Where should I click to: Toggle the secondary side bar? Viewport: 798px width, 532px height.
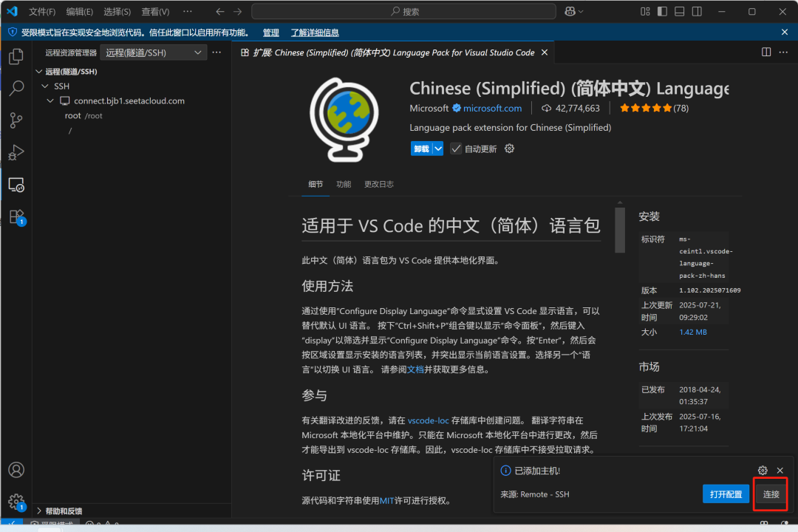[697, 11]
